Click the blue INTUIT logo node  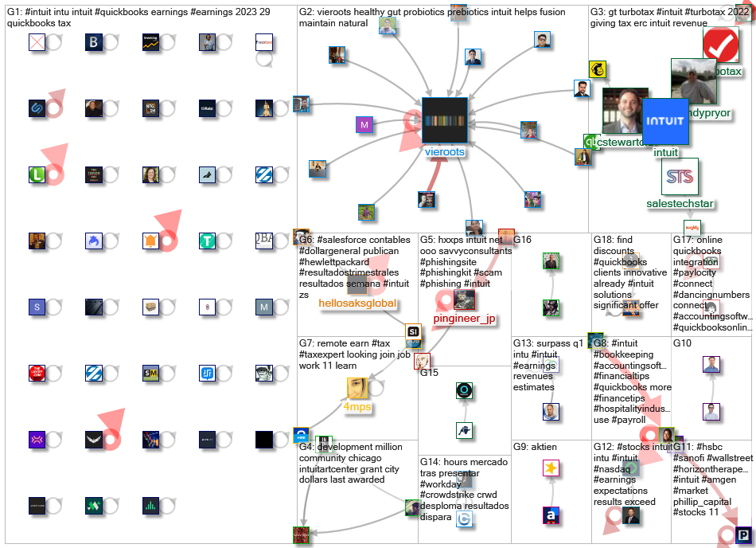(x=665, y=121)
